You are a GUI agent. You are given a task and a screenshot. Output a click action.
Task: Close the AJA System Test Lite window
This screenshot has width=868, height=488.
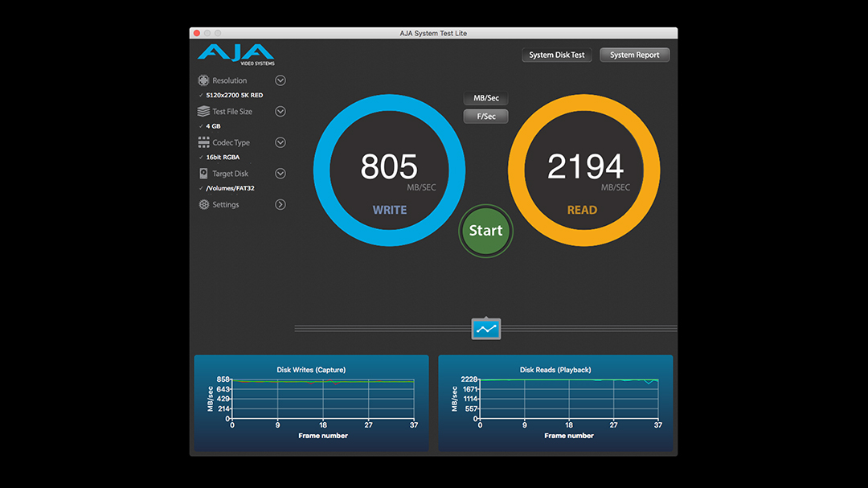[x=197, y=33]
